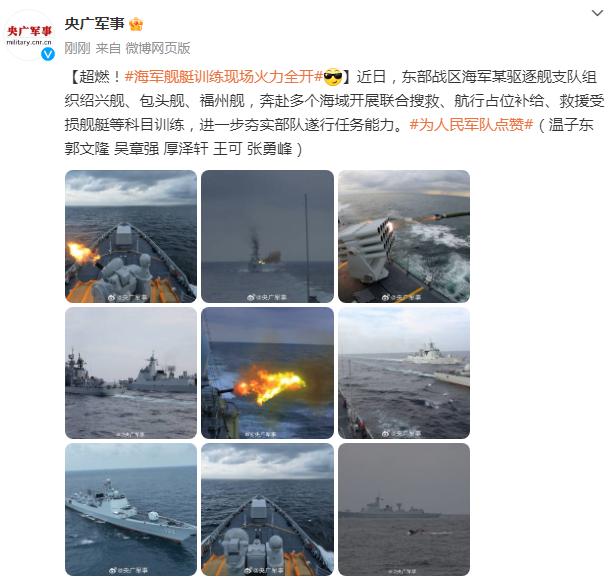Open photo of distant ship with smoke
The image size is (612, 582).
click(x=267, y=236)
